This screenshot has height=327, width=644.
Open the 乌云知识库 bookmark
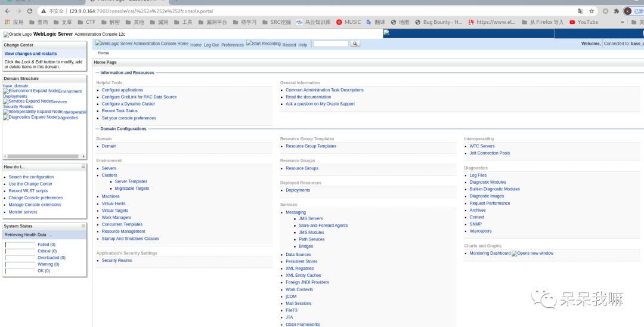click(x=314, y=22)
